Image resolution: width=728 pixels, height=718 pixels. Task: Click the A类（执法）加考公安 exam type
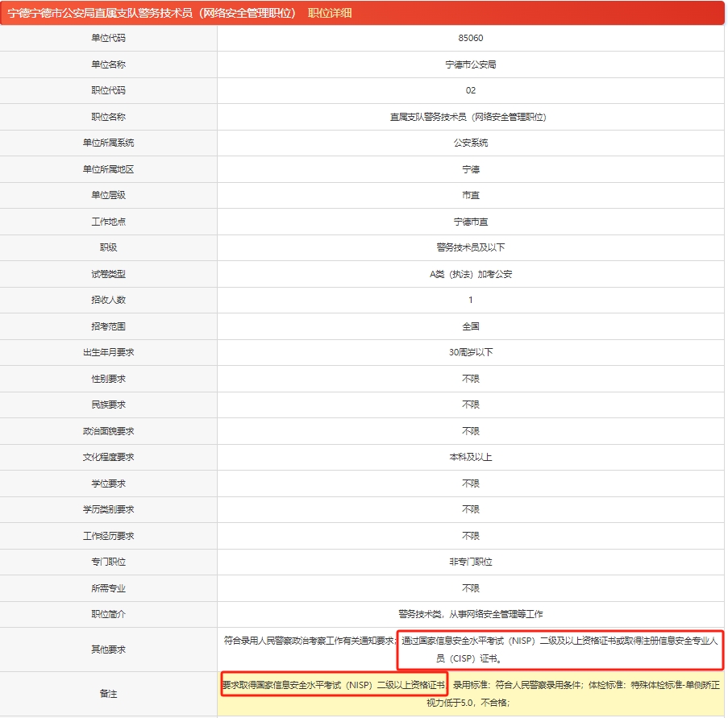coord(470,274)
